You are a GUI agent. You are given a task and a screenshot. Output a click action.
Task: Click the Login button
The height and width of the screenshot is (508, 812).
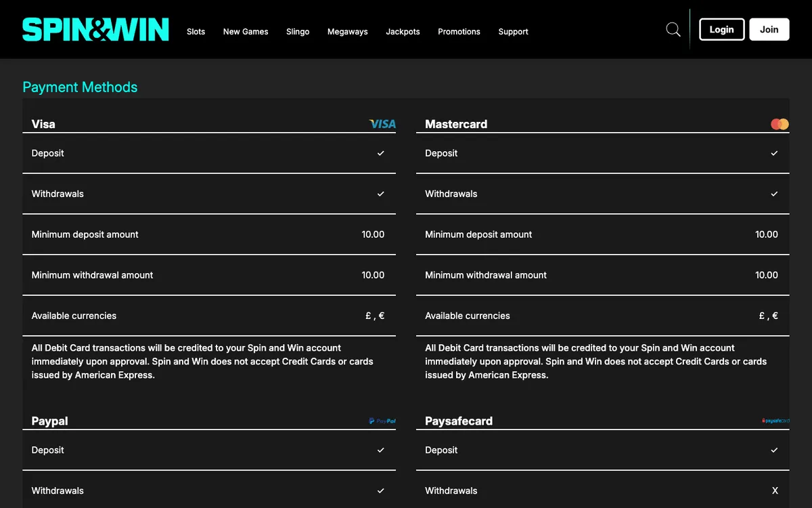(x=721, y=29)
